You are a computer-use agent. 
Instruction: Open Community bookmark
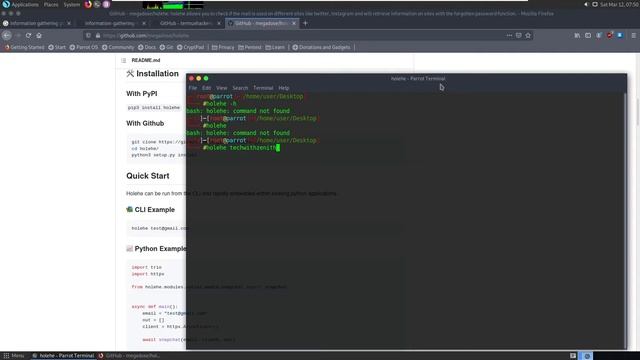[118, 47]
